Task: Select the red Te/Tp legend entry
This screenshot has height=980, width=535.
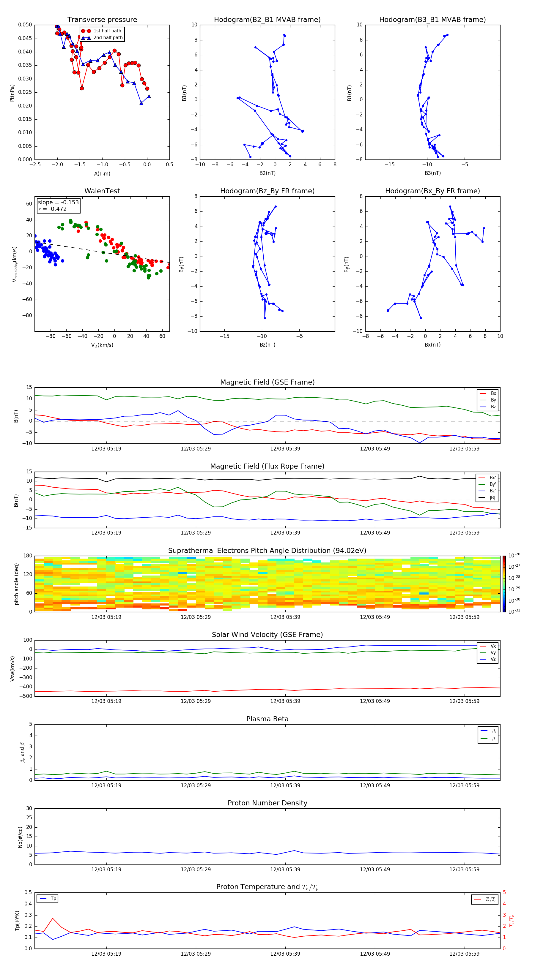Action: click(x=485, y=899)
